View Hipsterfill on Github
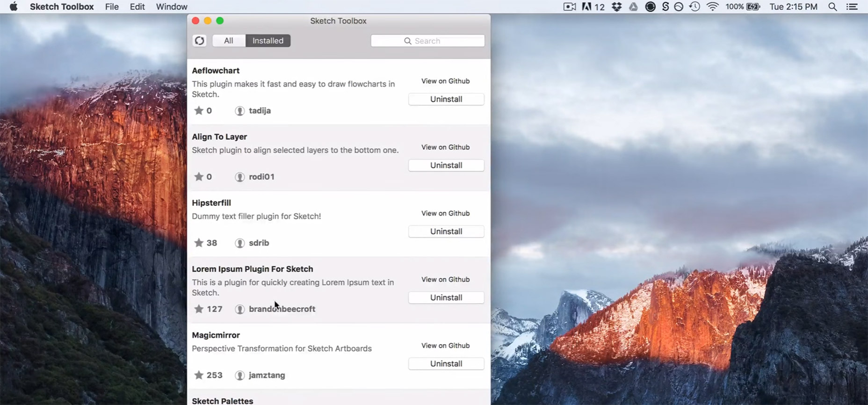The image size is (868, 405). click(x=445, y=213)
